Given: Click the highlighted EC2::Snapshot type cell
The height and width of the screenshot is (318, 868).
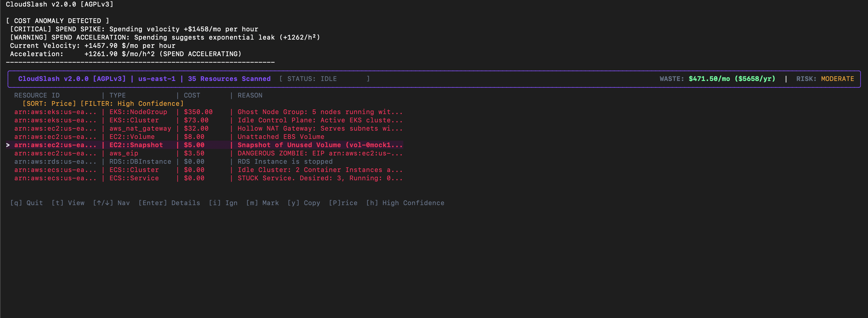Looking at the screenshot, I should click(x=136, y=145).
